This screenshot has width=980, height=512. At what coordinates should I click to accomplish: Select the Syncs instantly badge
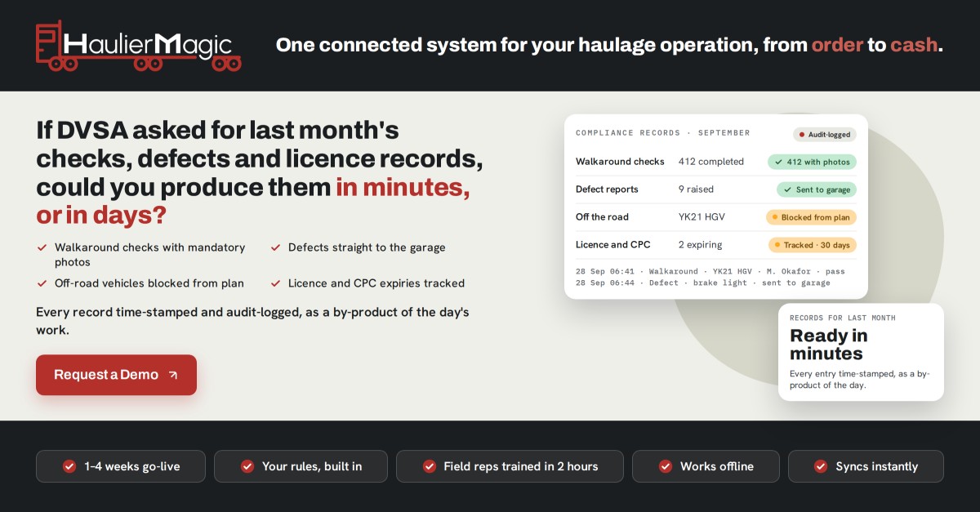[x=866, y=466]
